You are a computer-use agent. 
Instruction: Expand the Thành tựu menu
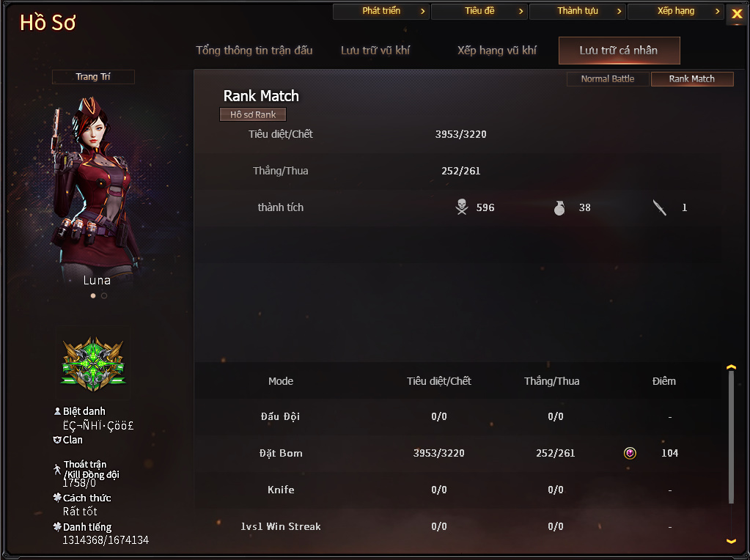577,11
